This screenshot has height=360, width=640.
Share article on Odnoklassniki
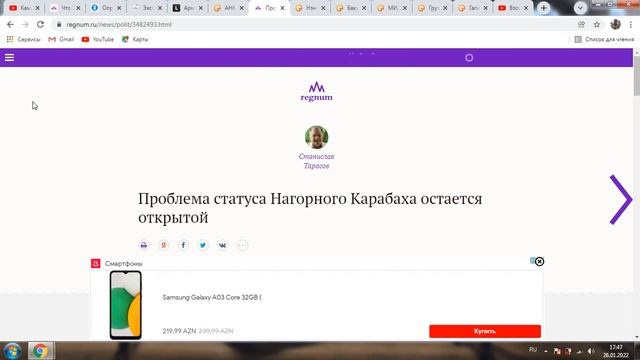[163, 245]
